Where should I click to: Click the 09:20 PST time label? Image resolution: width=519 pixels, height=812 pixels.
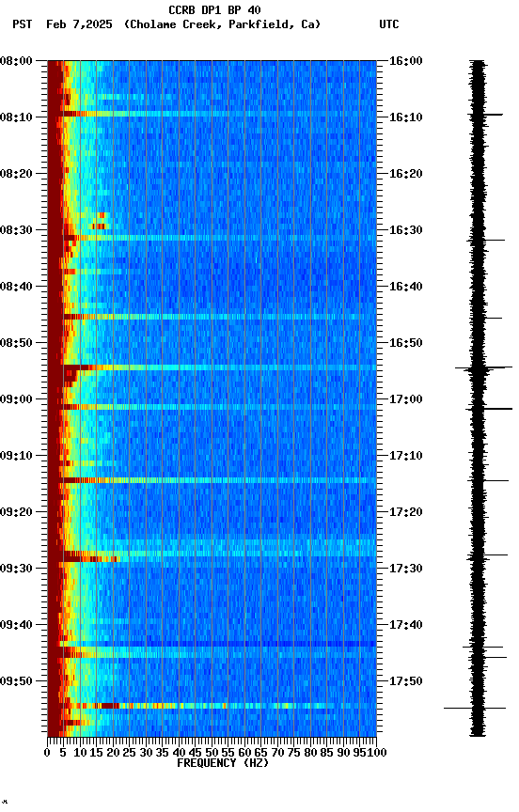16,513
